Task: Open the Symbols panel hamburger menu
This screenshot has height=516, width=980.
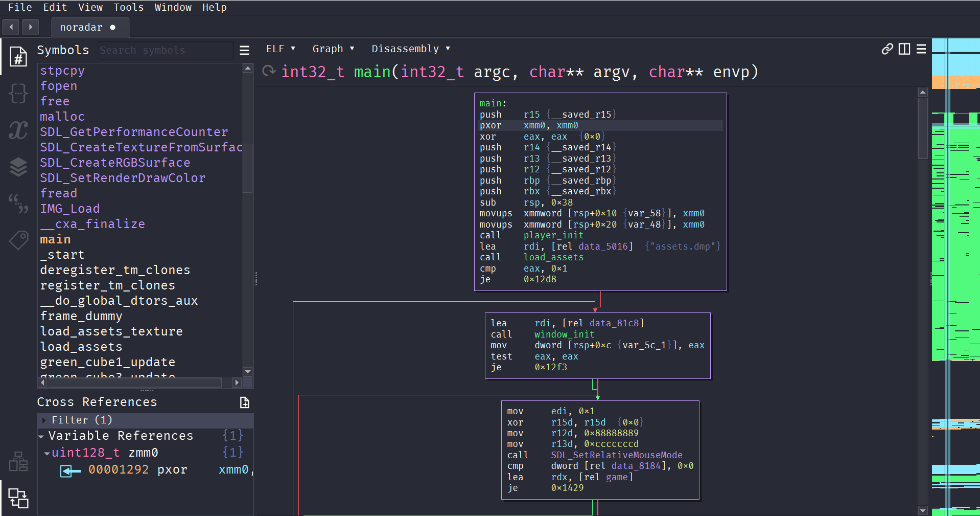Action: 245,50
